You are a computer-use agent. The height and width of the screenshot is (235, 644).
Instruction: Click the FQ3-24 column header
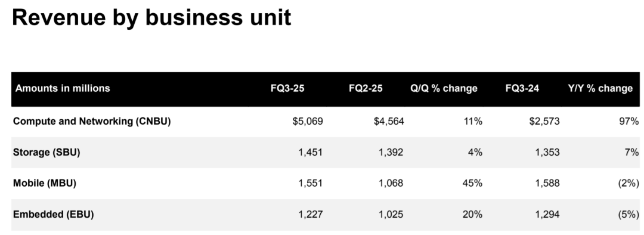(x=522, y=88)
